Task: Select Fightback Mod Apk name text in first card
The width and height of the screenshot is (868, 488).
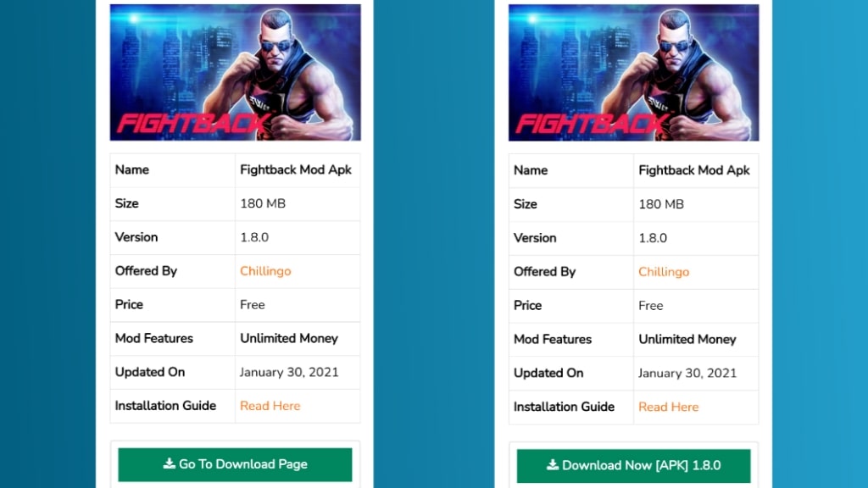Action: [296, 169]
